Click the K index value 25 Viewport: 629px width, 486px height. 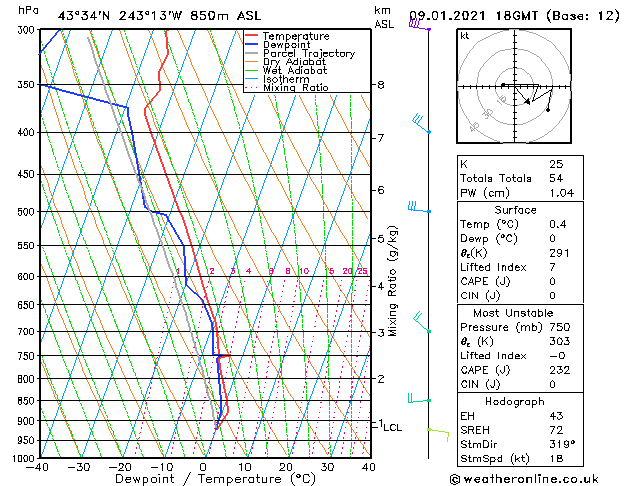(556, 164)
